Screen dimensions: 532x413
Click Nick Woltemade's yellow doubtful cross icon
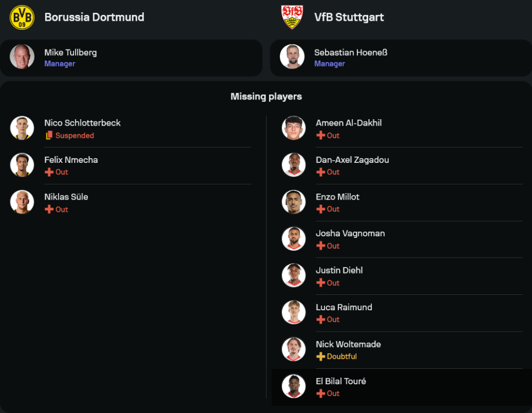coord(320,357)
